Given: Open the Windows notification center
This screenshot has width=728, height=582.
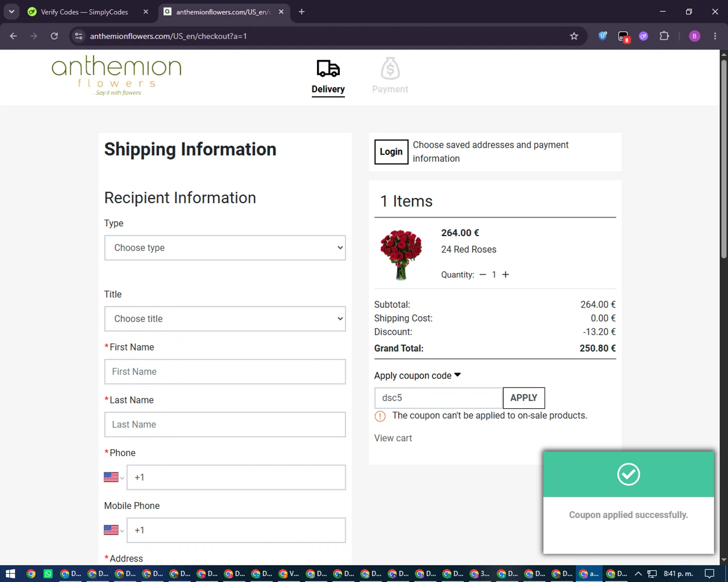Looking at the screenshot, I should [710, 574].
